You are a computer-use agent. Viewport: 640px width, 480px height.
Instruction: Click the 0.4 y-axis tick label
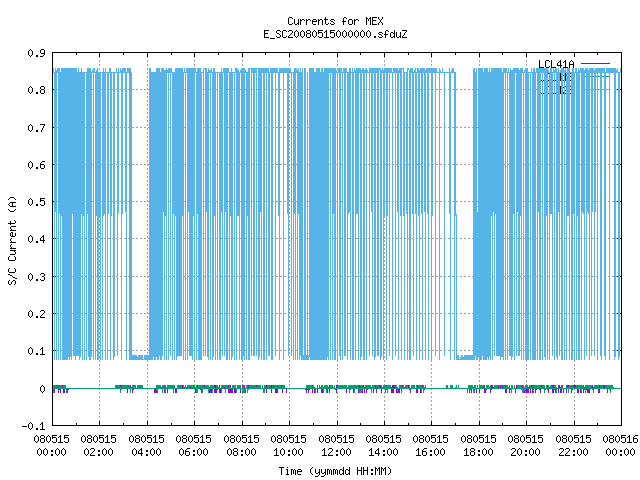[x=36, y=239]
